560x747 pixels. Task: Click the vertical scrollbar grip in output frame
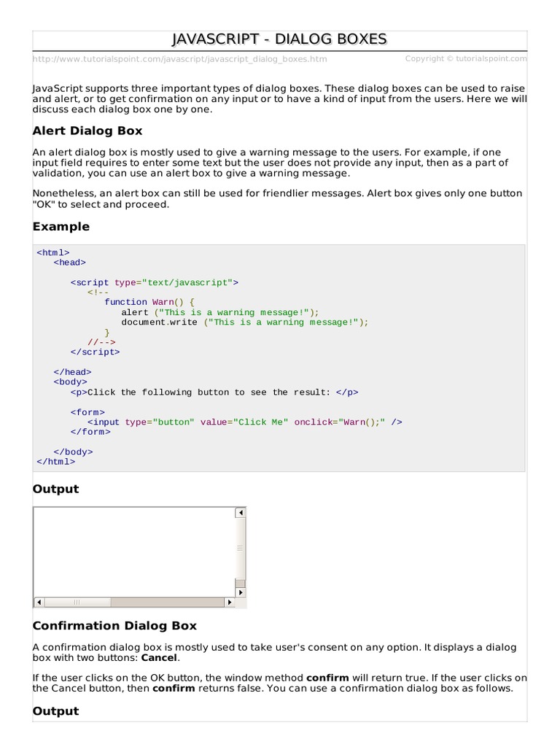pyautogui.click(x=241, y=549)
